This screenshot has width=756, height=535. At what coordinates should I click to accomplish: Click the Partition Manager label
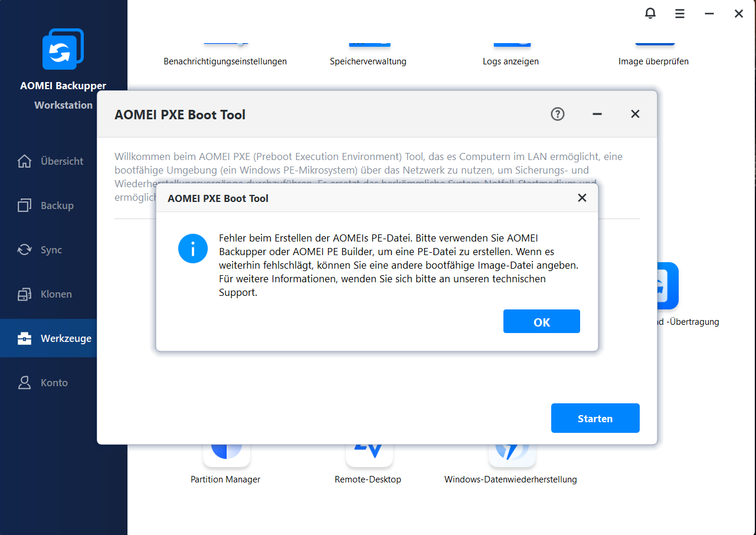pos(225,479)
